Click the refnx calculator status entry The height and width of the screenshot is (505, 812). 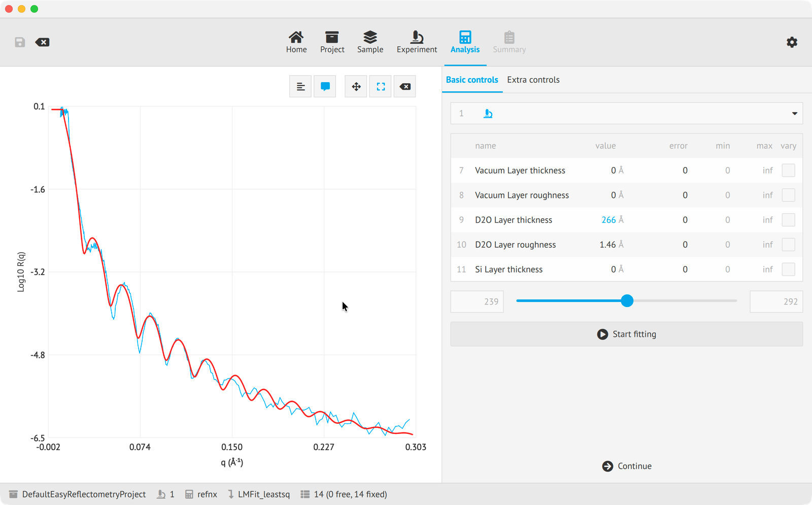[x=201, y=494]
